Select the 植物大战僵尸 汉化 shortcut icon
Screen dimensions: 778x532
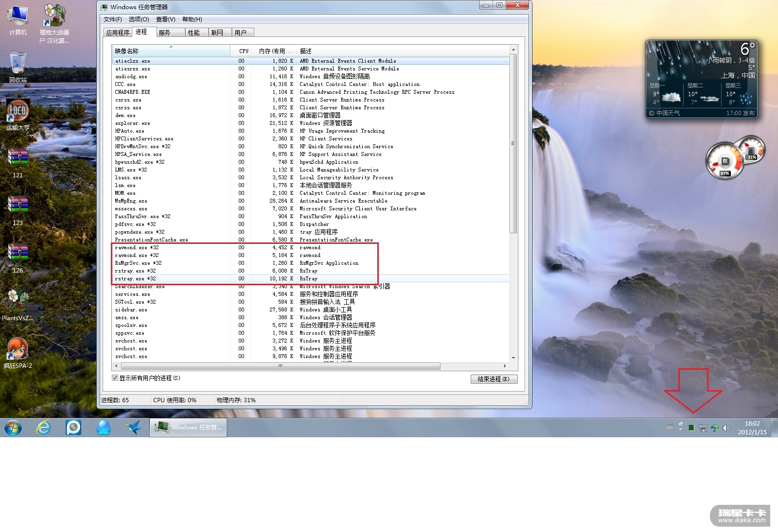click(x=54, y=23)
